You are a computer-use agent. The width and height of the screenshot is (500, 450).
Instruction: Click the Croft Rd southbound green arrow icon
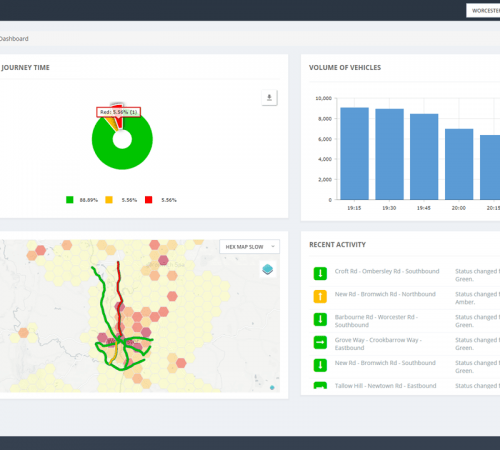pyautogui.click(x=320, y=274)
